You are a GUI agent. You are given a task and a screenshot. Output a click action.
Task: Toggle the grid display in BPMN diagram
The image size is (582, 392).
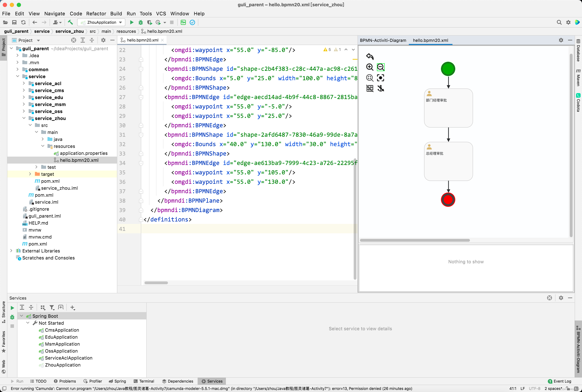[370, 88]
